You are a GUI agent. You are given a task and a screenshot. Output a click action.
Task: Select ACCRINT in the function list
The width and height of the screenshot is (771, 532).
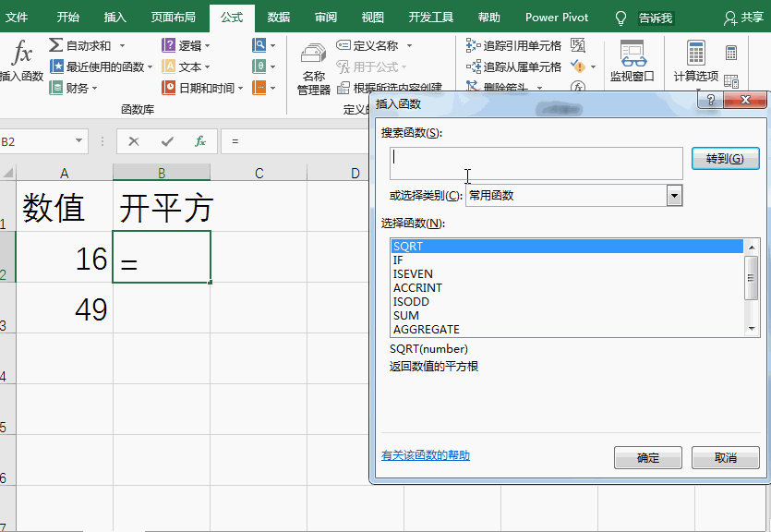pyautogui.click(x=567, y=287)
